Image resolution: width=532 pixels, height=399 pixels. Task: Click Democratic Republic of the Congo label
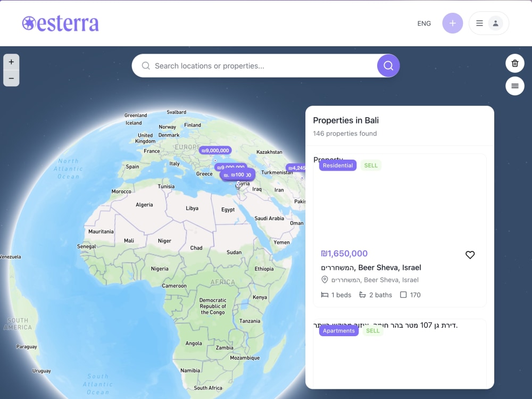coord(213,306)
